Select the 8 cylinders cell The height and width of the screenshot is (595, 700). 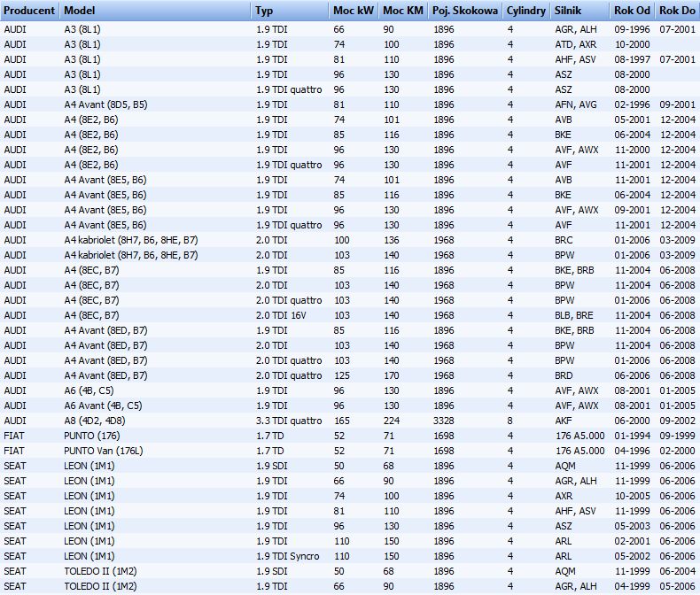(509, 421)
